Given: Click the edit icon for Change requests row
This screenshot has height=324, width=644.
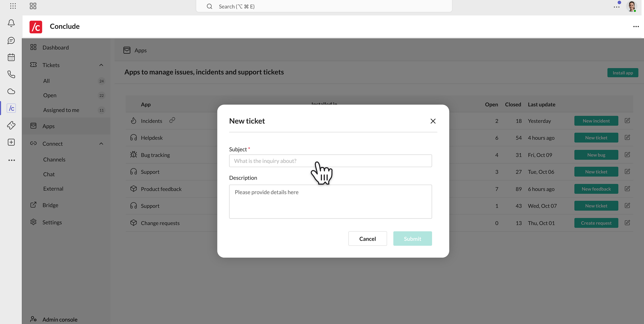Looking at the screenshot, I should pyautogui.click(x=627, y=223).
